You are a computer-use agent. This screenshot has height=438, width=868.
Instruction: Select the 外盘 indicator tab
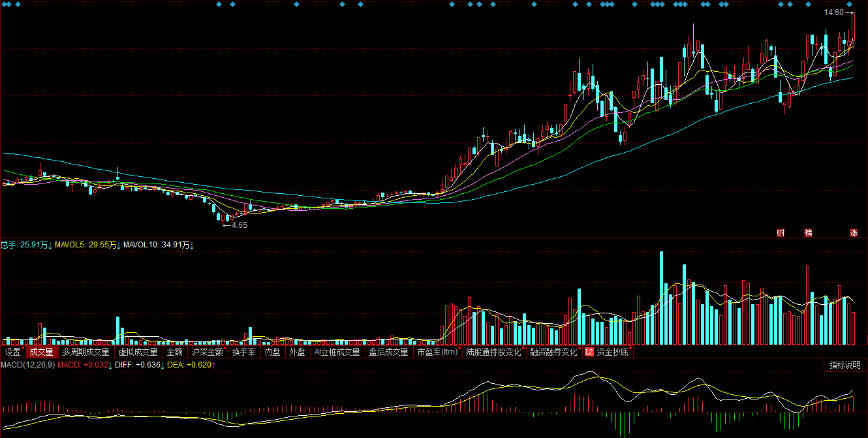(297, 352)
